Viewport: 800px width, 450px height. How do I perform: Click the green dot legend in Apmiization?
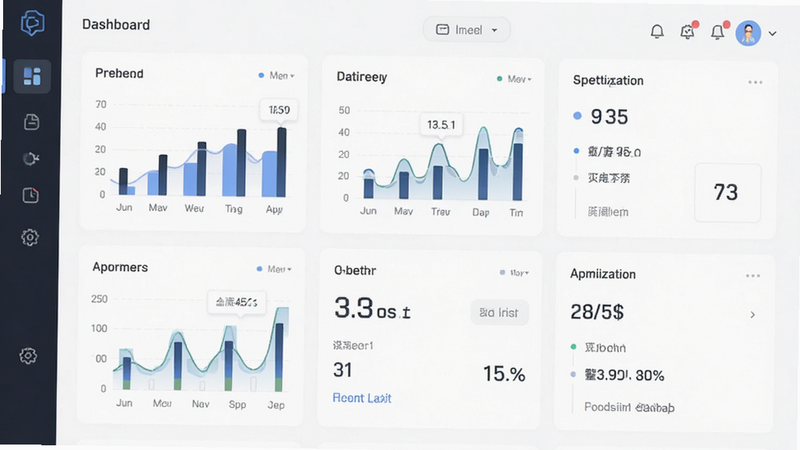(573, 346)
